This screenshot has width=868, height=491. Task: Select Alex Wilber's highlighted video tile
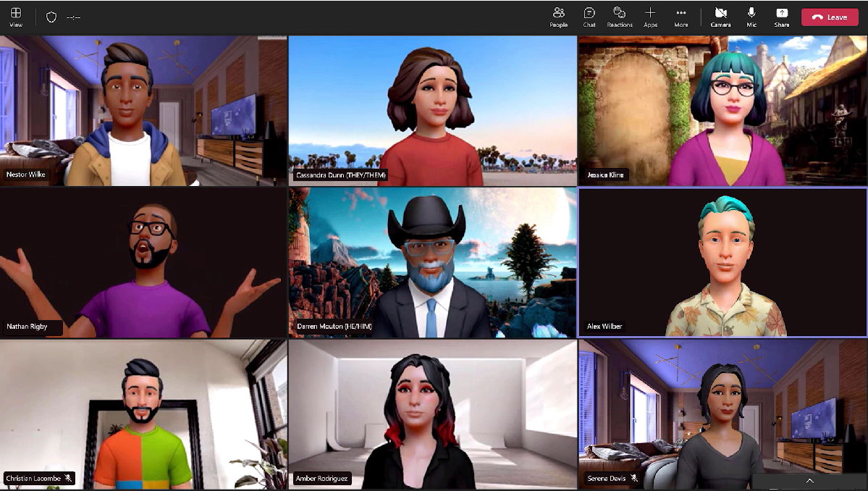coord(722,261)
